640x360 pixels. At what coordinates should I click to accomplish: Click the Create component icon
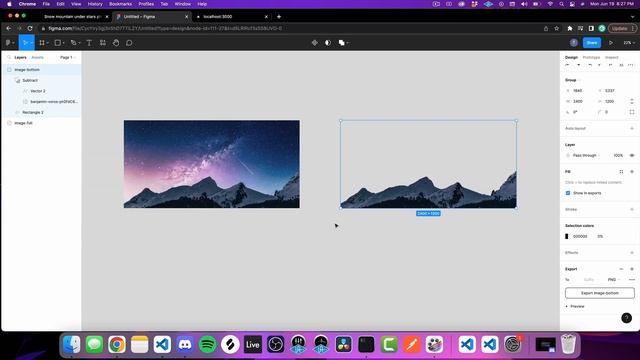click(x=314, y=42)
